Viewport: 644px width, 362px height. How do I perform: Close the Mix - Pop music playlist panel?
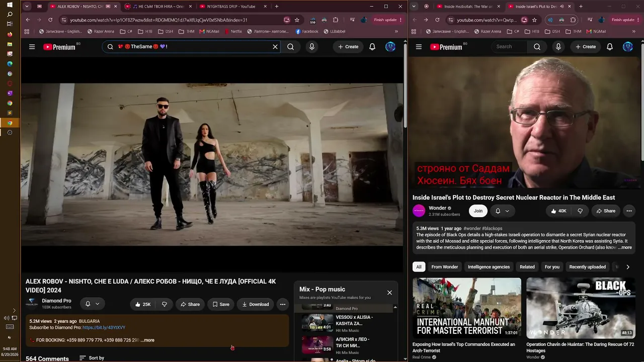pos(389,293)
